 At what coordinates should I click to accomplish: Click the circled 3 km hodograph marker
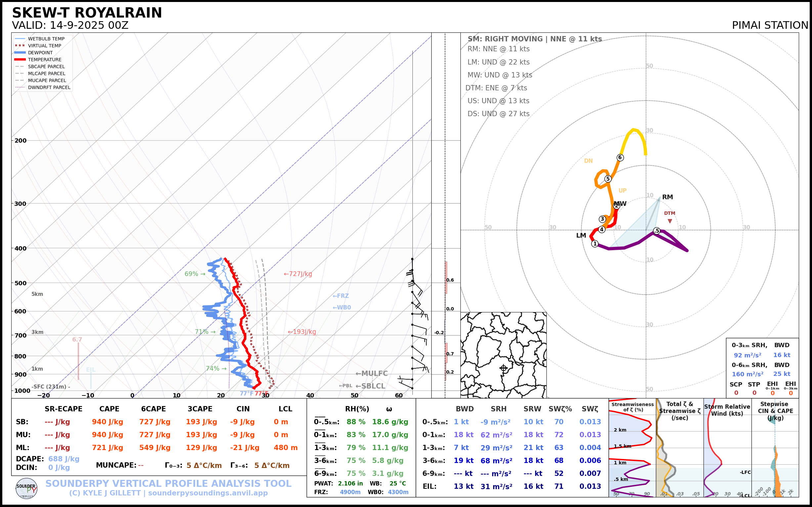[602, 219]
